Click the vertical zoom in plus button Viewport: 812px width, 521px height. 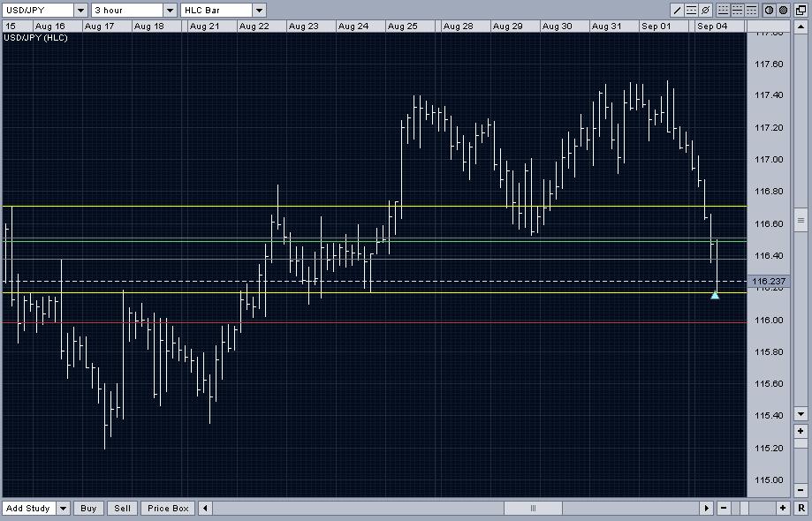pos(801,430)
